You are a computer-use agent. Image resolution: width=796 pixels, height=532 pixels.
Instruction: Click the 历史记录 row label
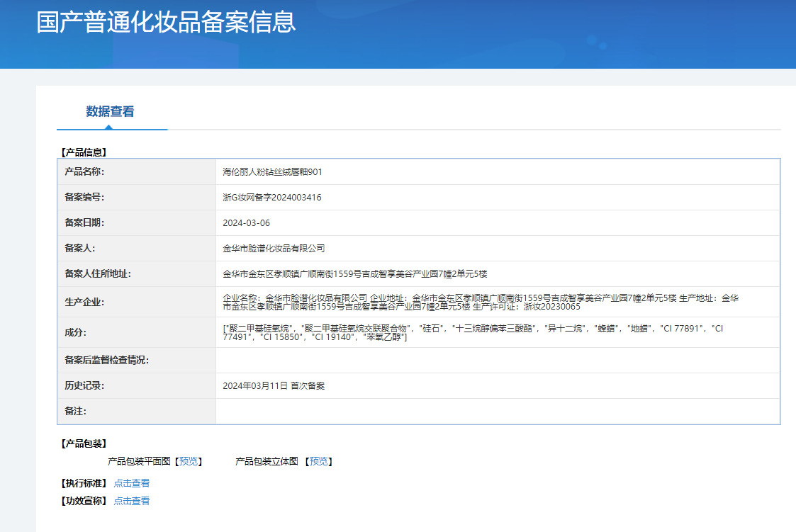click(x=84, y=386)
